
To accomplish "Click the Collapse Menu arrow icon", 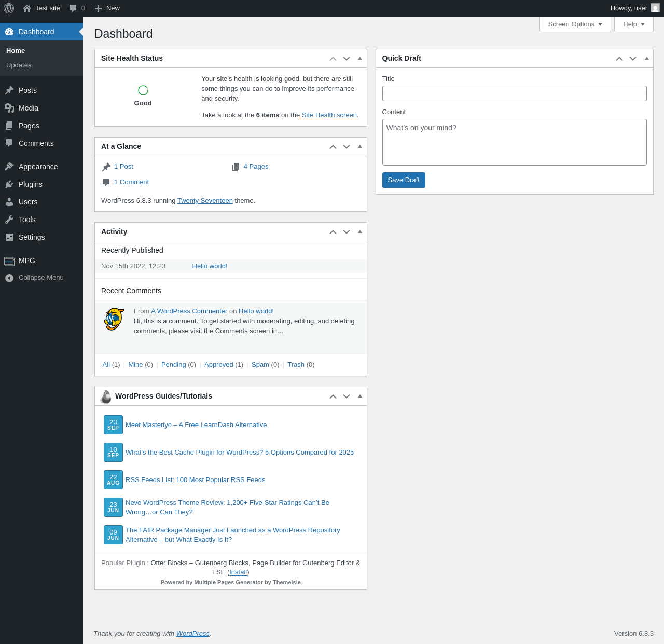I will coord(9,278).
